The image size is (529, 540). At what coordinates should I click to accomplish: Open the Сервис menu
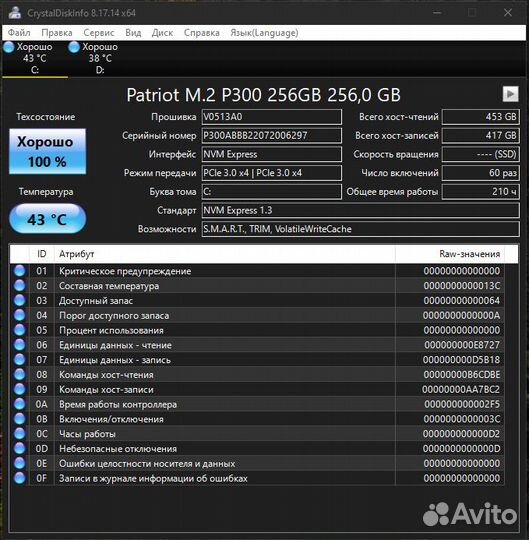99,33
